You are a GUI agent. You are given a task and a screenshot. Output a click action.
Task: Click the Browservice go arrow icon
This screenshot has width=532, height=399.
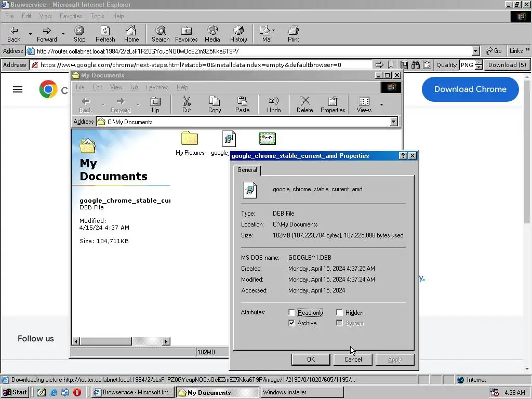(x=379, y=65)
